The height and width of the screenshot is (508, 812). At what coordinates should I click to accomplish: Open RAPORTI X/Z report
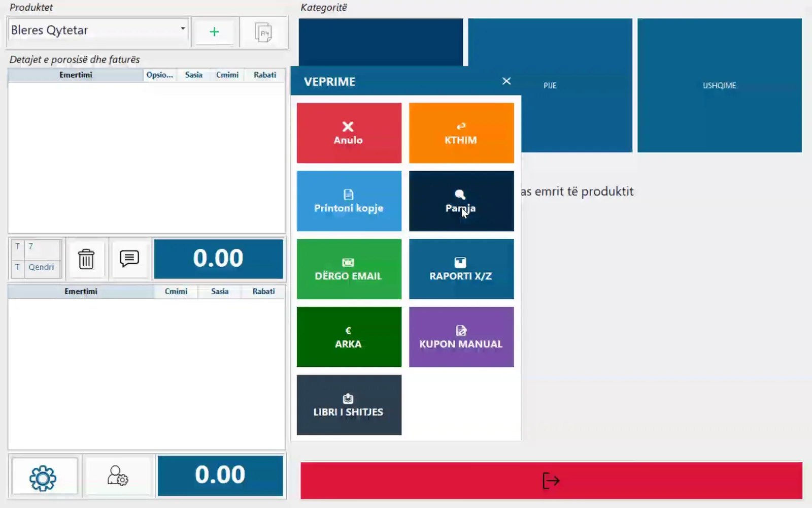(x=461, y=269)
